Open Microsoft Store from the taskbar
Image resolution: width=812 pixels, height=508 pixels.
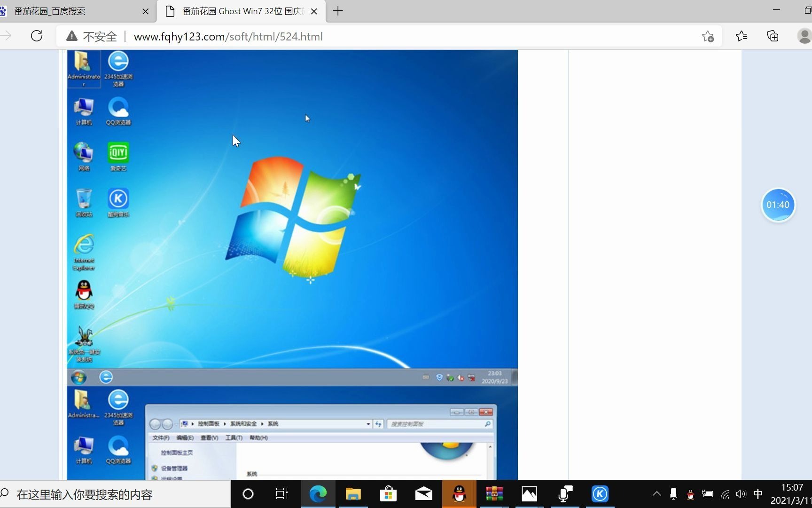coord(388,494)
